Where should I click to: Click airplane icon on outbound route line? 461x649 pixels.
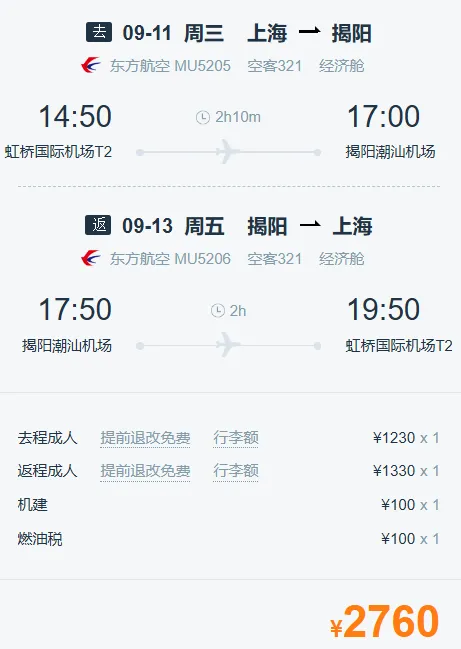(227, 152)
